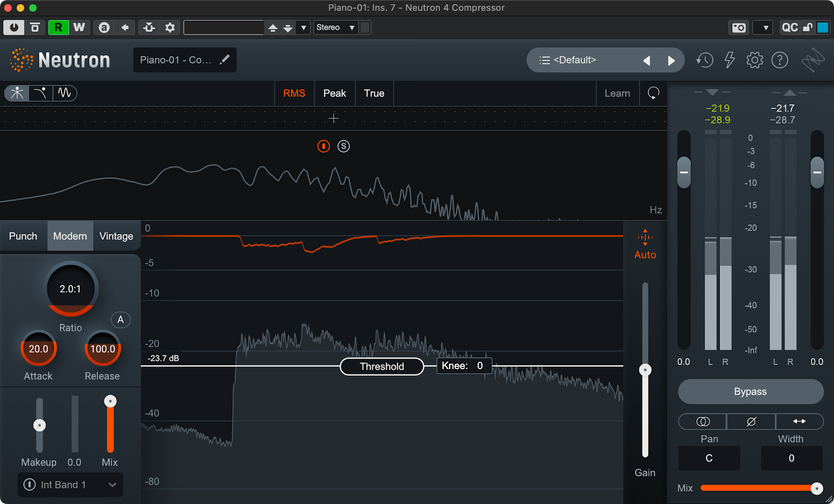Screen dimensions: 834x504
Task: Select Peak level detection mode
Action: click(335, 93)
